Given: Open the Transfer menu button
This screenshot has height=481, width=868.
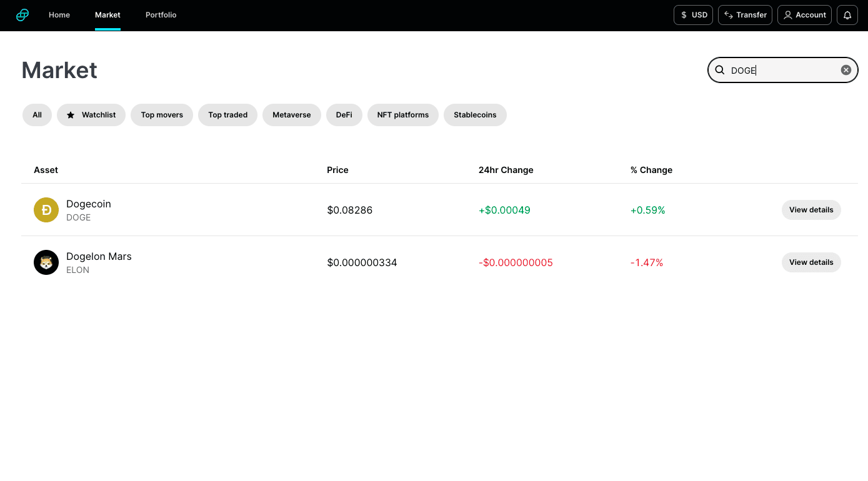Looking at the screenshot, I should [746, 15].
